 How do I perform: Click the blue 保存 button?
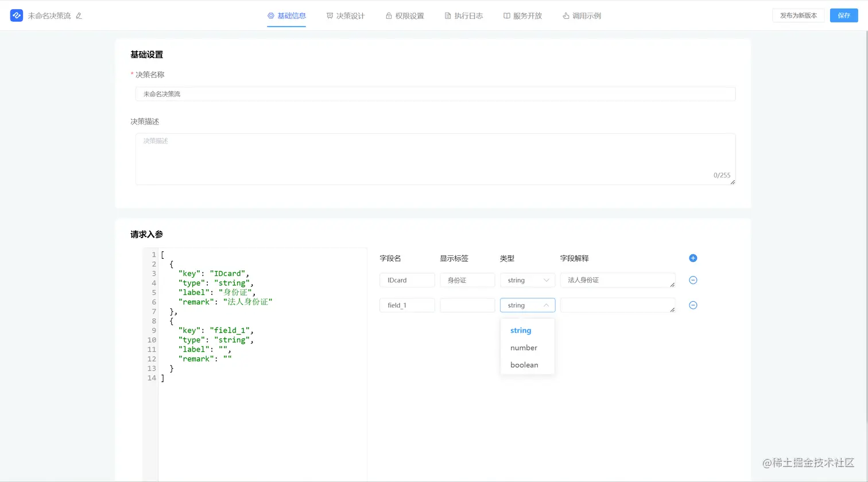[844, 15]
